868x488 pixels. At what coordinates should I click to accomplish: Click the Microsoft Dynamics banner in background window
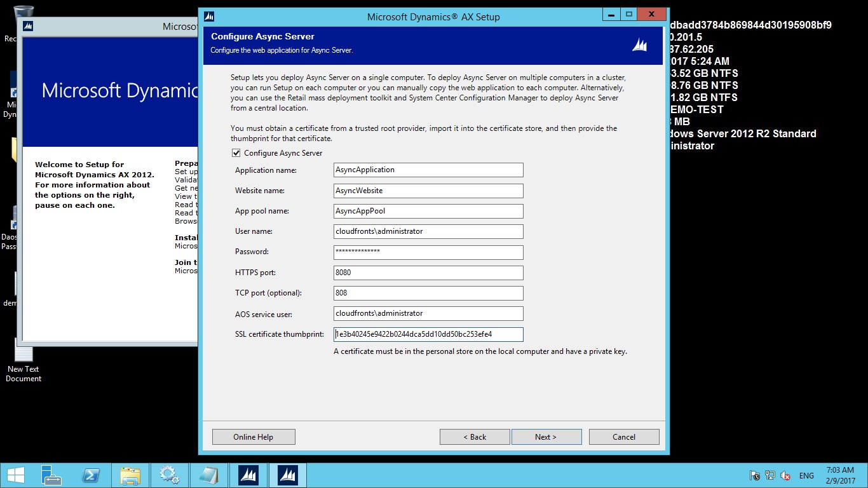tap(110, 91)
